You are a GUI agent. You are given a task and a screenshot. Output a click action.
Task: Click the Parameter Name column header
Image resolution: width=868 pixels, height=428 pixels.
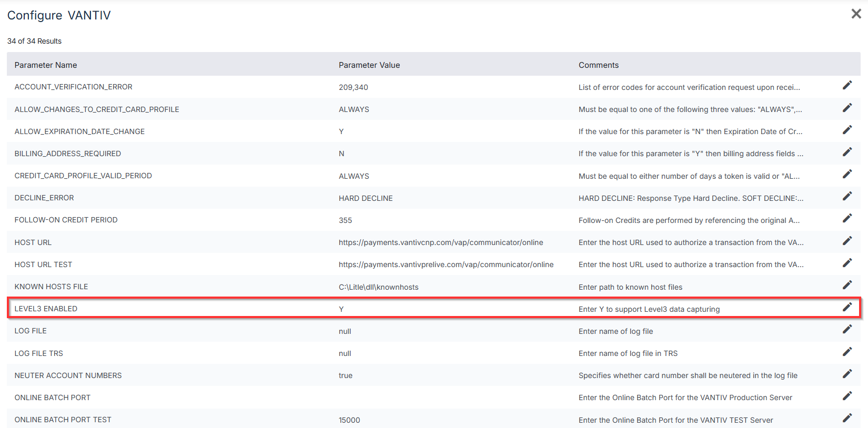point(46,65)
